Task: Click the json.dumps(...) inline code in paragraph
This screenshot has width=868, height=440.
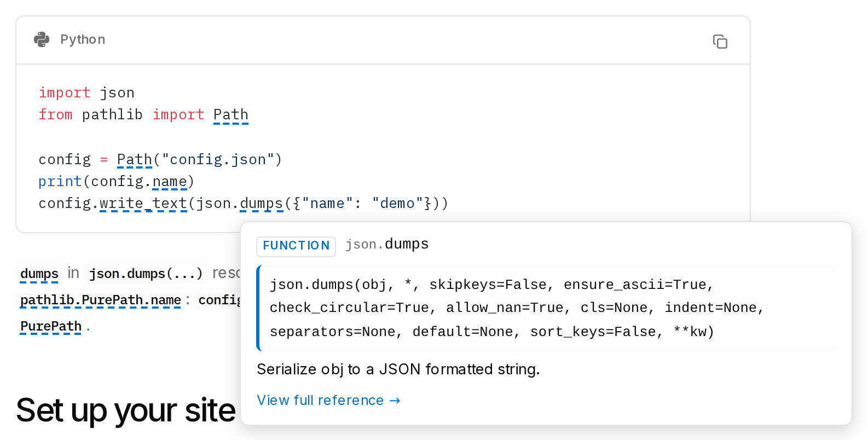Action: (146, 274)
